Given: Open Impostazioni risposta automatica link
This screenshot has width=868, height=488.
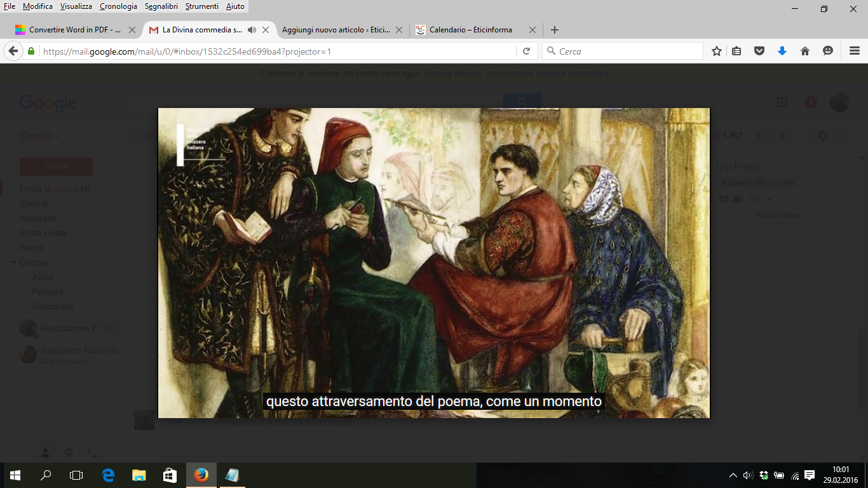Looking at the screenshot, I should 547,74.
